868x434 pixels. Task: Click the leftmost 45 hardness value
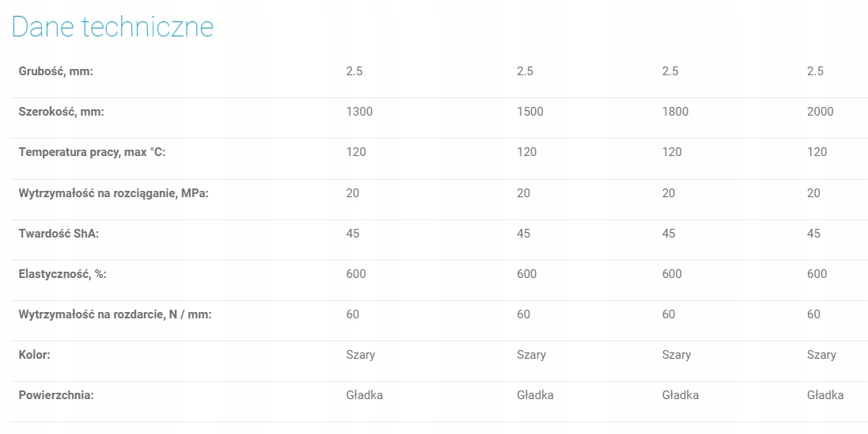[x=353, y=234]
